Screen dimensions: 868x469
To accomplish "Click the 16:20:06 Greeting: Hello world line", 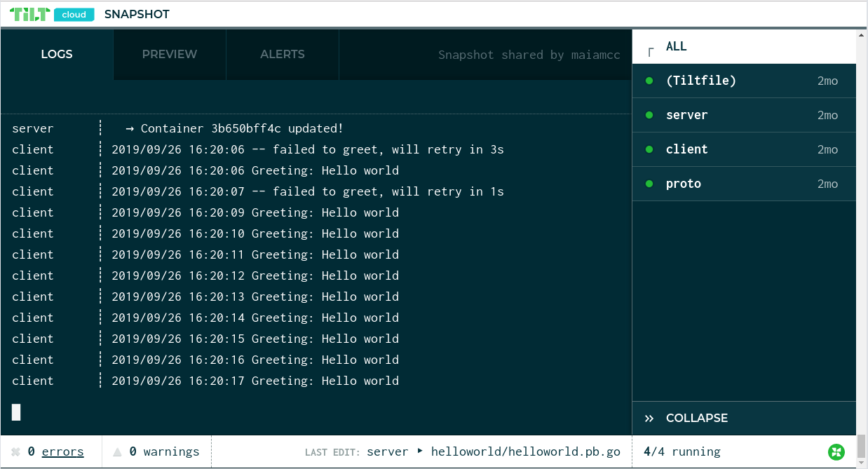I will click(255, 170).
